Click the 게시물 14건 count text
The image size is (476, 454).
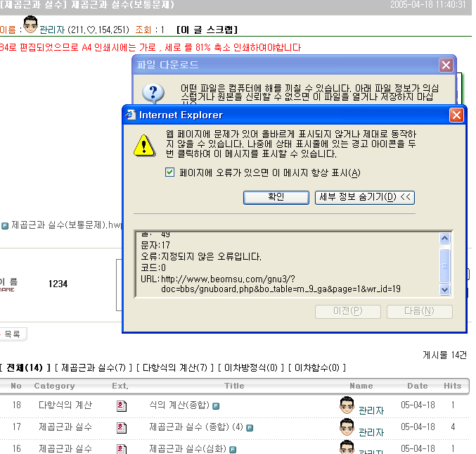444,355
